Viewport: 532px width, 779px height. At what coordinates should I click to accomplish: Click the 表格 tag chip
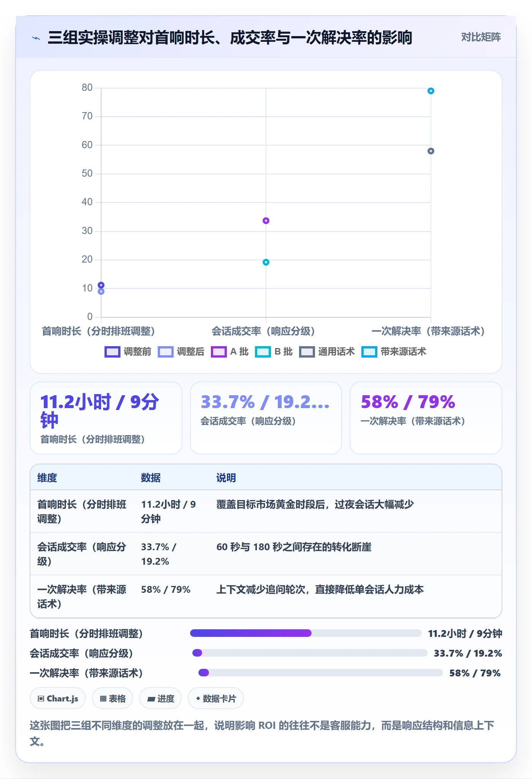click(x=112, y=698)
